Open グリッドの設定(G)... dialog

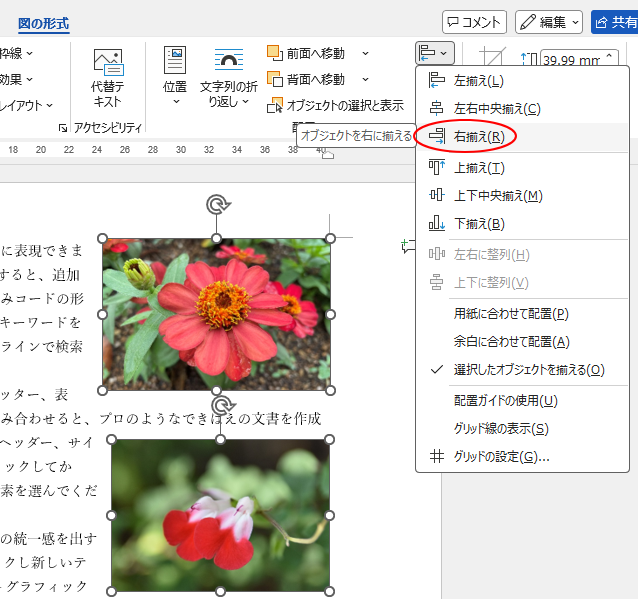522,457
